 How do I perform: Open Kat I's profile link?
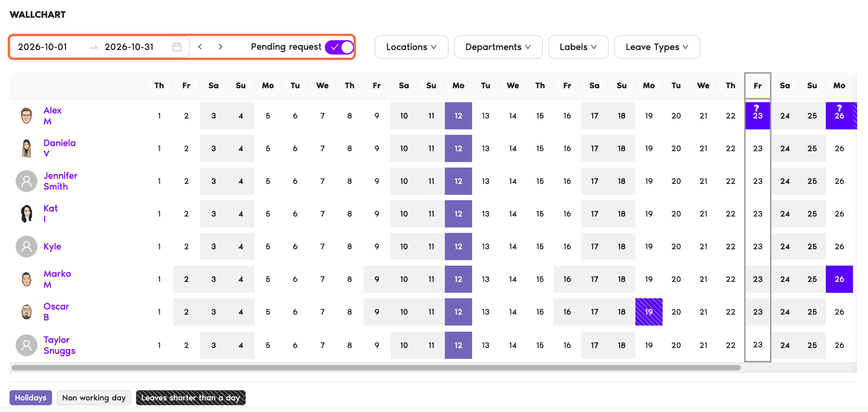pyautogui.click(x=50, y=214)
